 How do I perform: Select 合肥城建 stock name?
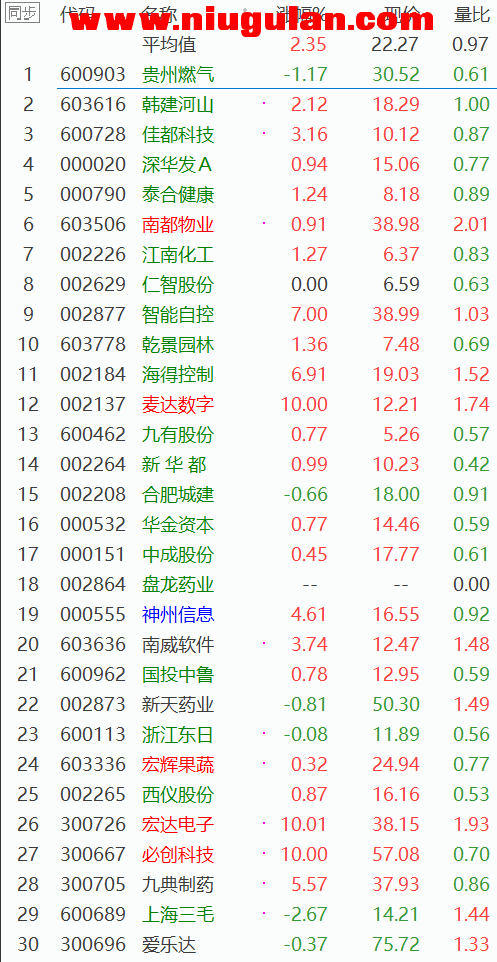pos(178,495)
